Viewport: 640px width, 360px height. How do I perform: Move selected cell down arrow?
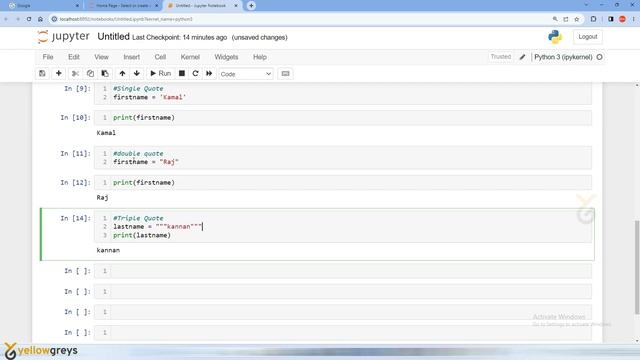coord(137,73)
